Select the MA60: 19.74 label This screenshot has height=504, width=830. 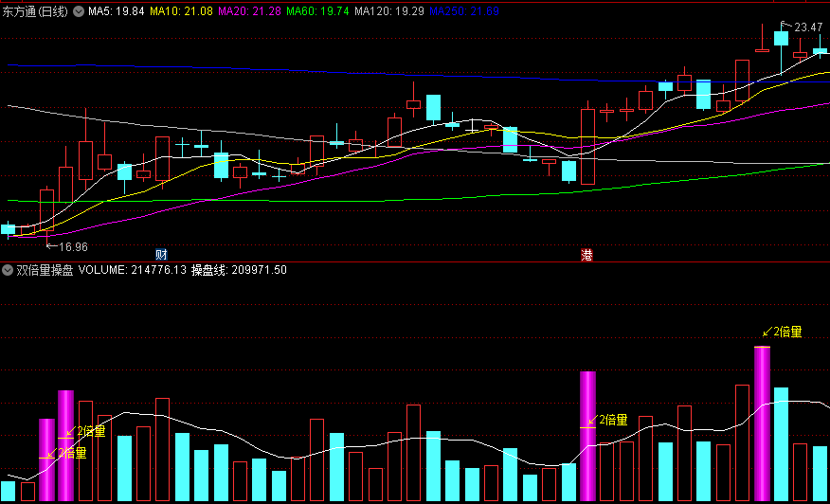point(318,11)
